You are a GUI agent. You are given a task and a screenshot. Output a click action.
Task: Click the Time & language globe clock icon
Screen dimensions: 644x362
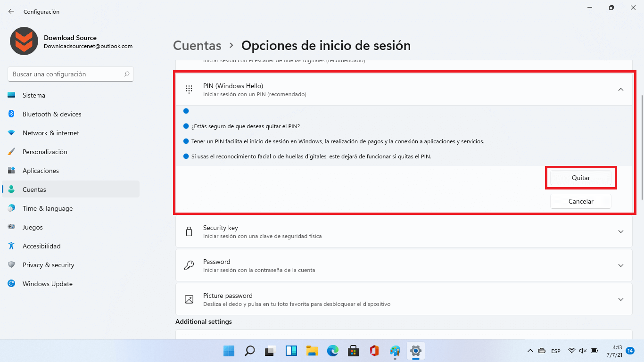coord(11,208)
